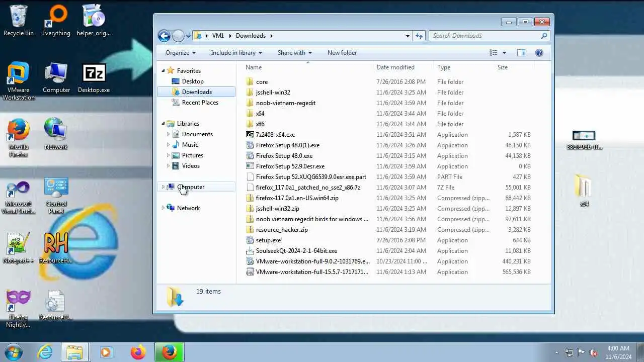Collapse the Favorites tree group

tap(163, 71)
